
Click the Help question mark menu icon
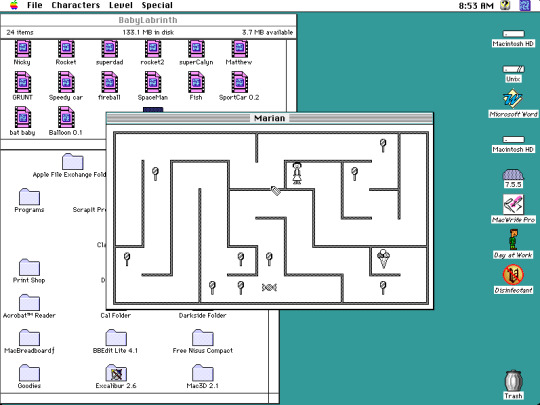point(505,5)
